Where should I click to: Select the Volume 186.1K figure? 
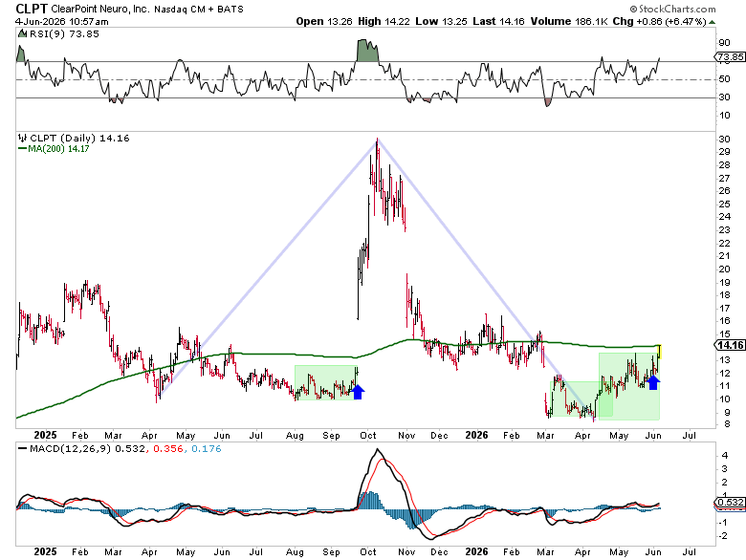pos(569,21)
